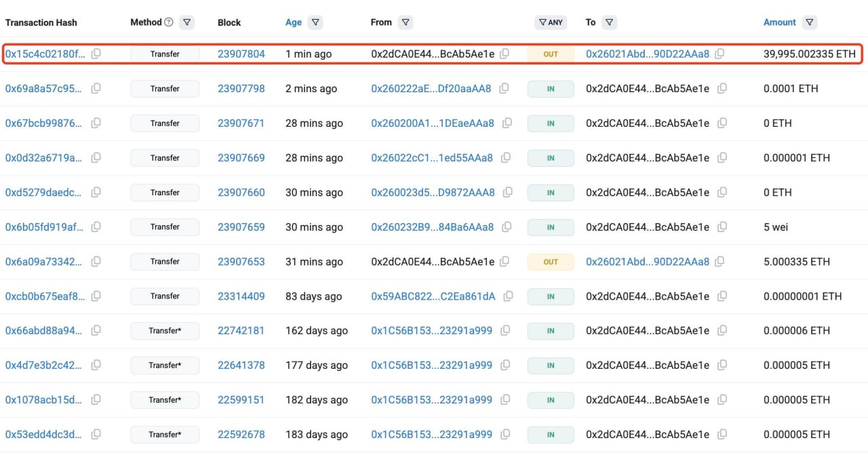Copy From address 0x59ABC822...C2Ea861dA
Image resolution: width=868 pixels, height=455 pixels.
(508, 296)
